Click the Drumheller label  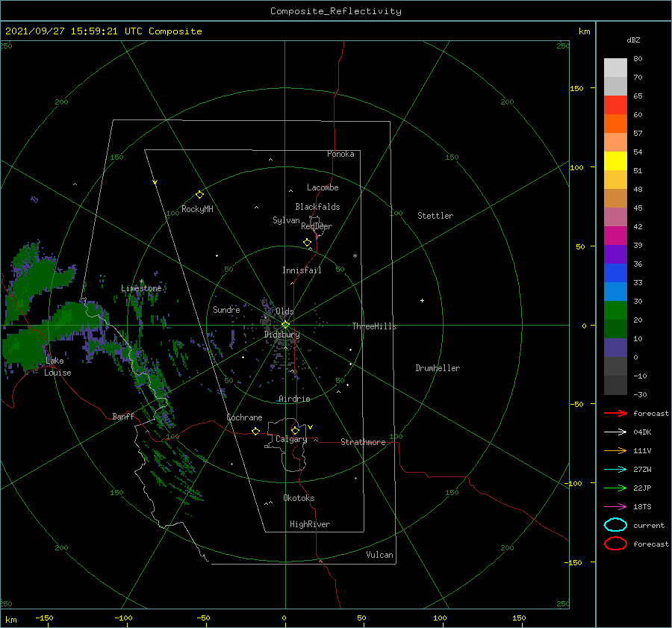point(437,368)
